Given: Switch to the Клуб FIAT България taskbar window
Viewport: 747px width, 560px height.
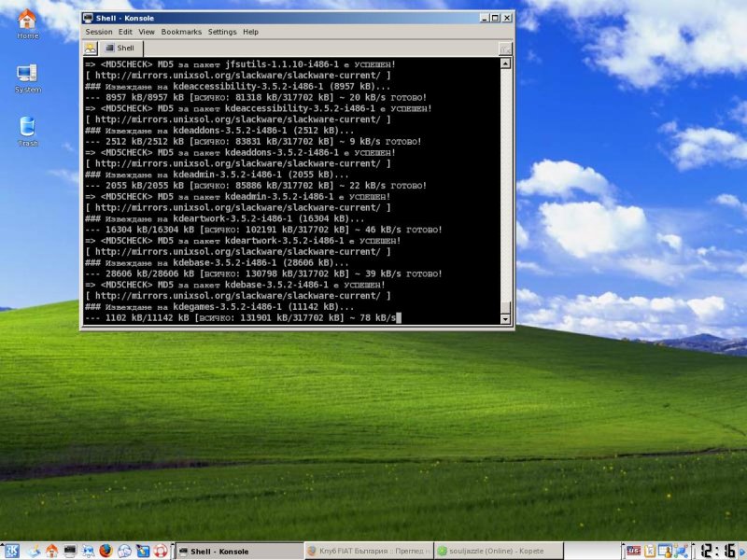Looking at the screenshot, I should click(368, 551).
